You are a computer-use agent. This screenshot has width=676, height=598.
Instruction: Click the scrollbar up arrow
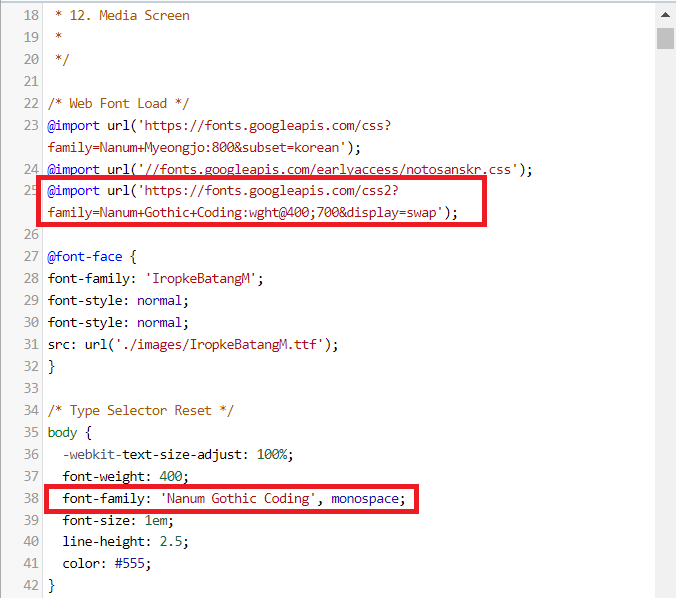point(665,15)
